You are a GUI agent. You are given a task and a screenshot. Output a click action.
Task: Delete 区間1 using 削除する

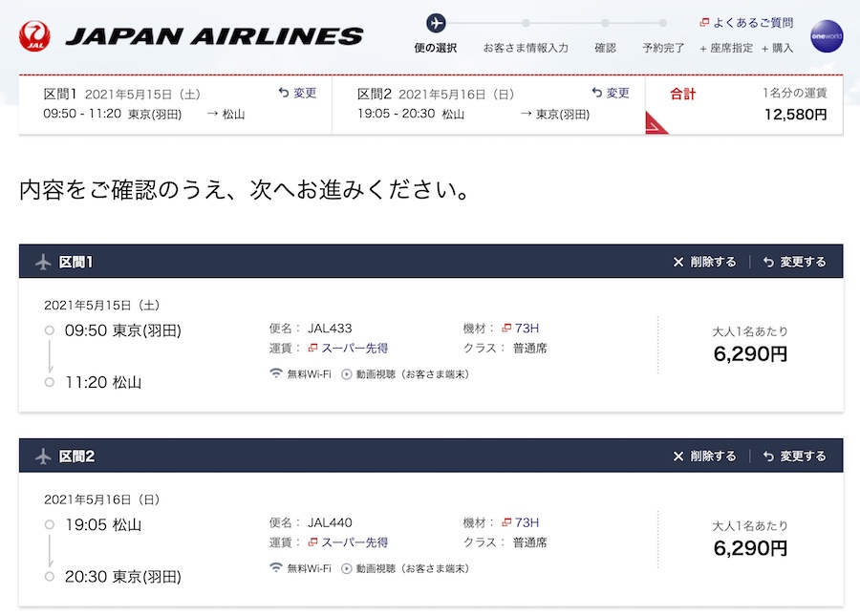(x=705, y=262)
